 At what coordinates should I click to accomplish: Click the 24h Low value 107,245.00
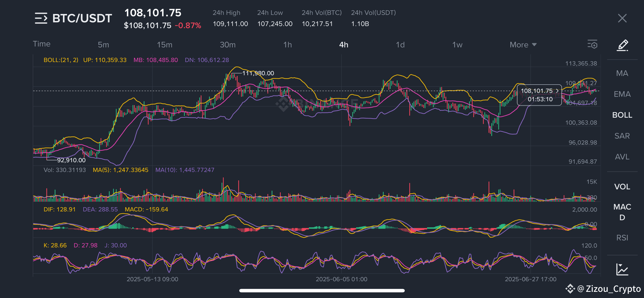(x=275, y=24)
